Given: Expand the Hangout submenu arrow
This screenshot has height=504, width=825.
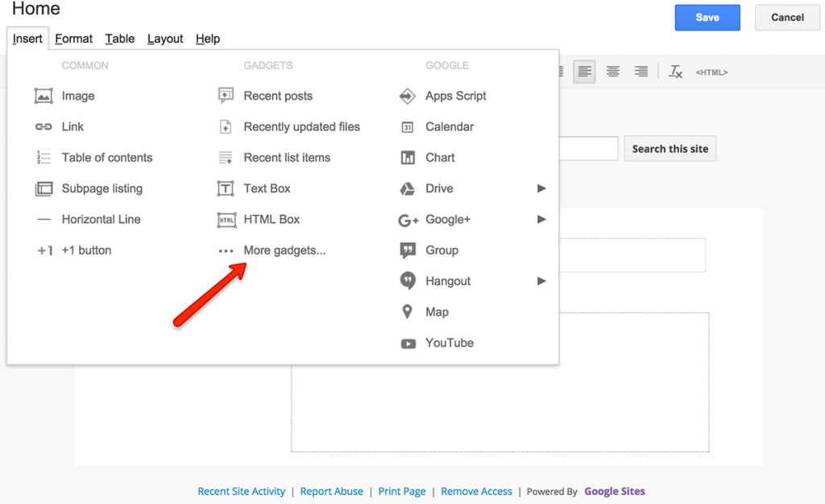Looking at the screenshot, I should (x=541, y=281).
